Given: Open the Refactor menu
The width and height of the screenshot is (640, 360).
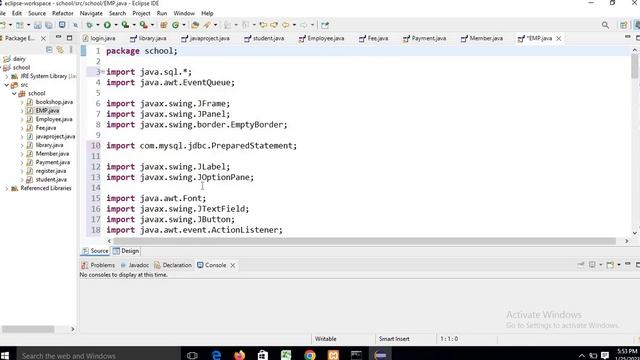Looking at the screenshot, I should pyautogui.click(x=62, y=13).
